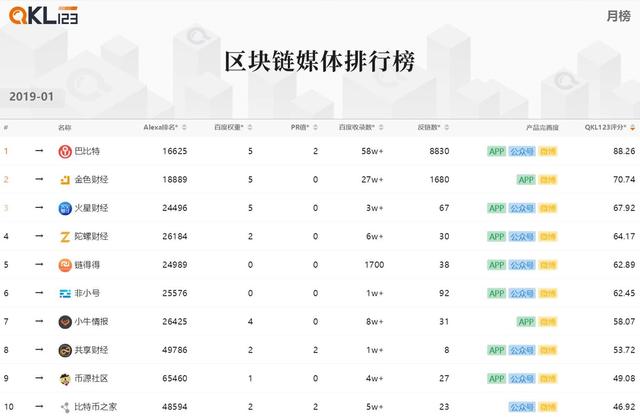This screenshot has height=420, width=640.
Task: Select the 百度收录数 value 58w+
Action: click(372, 151)
